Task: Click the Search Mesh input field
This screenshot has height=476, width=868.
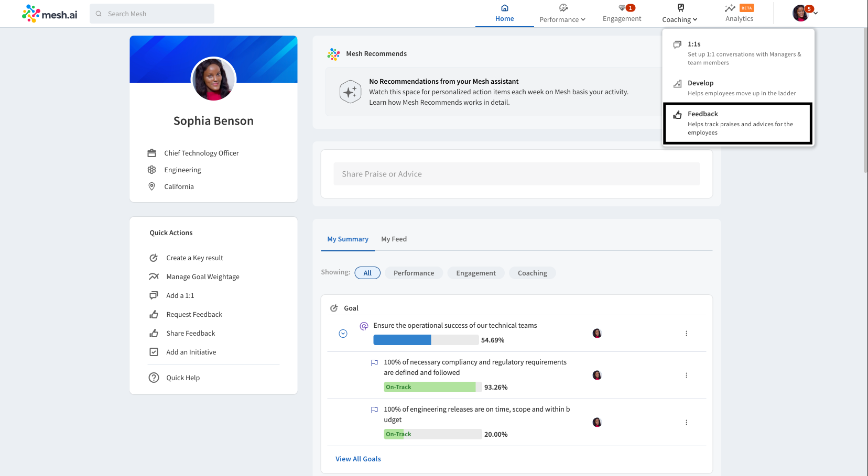Action: point(152,14)
